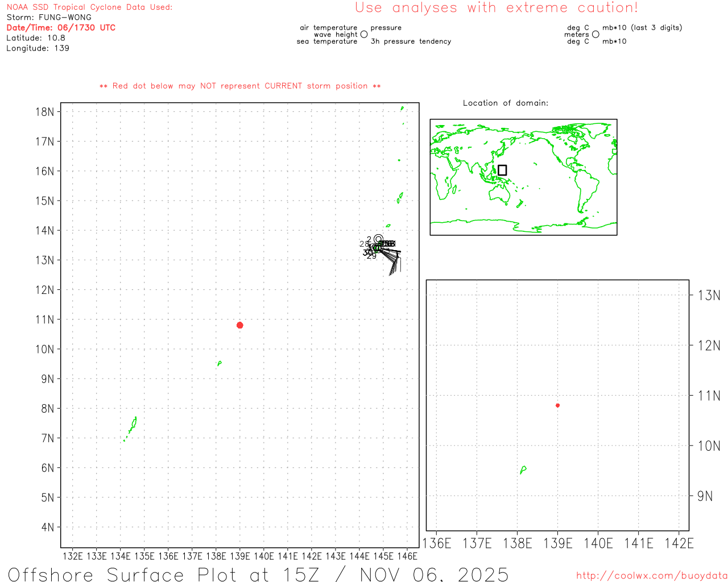Click the '142E' longitude label on the inset map
728x582 pixels.
pos(680,543)
